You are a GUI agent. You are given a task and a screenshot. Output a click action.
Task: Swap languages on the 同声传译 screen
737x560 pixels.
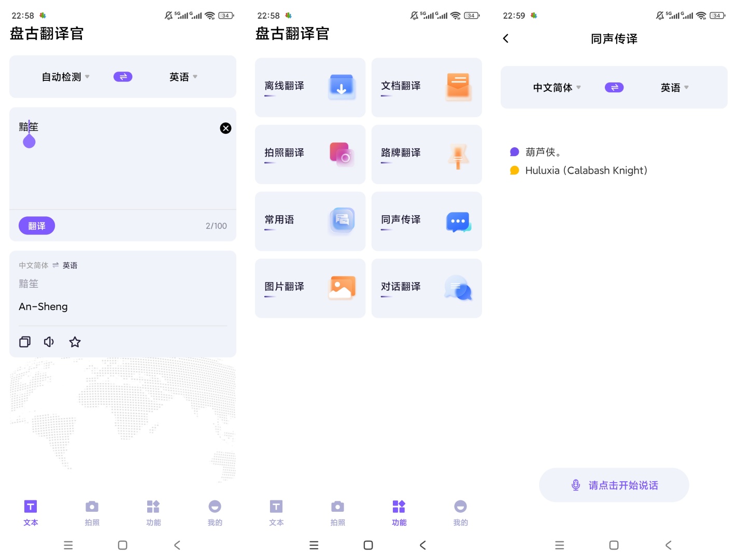614,88
